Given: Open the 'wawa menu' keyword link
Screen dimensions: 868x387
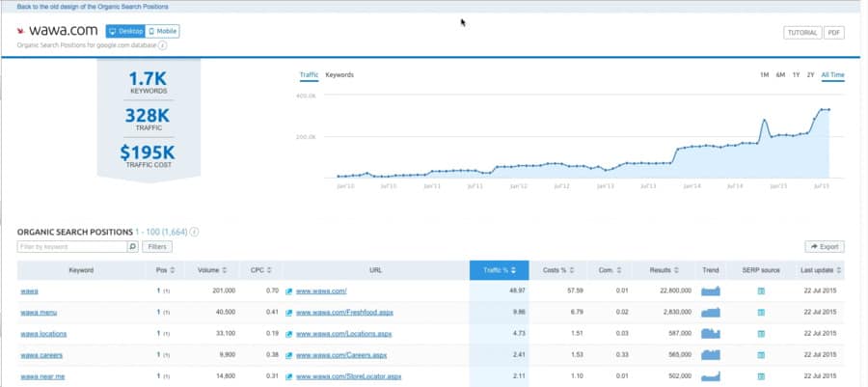Looking at the screenshot, I should click(x=39, y=313).
